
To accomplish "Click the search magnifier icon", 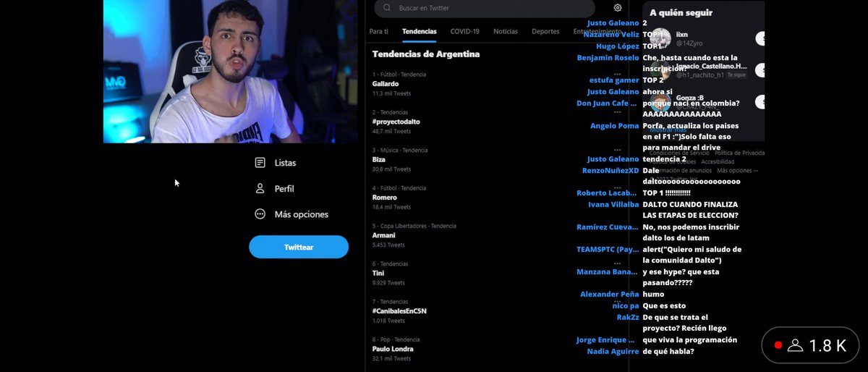I will pyautogui.click(x=386, y=8).
